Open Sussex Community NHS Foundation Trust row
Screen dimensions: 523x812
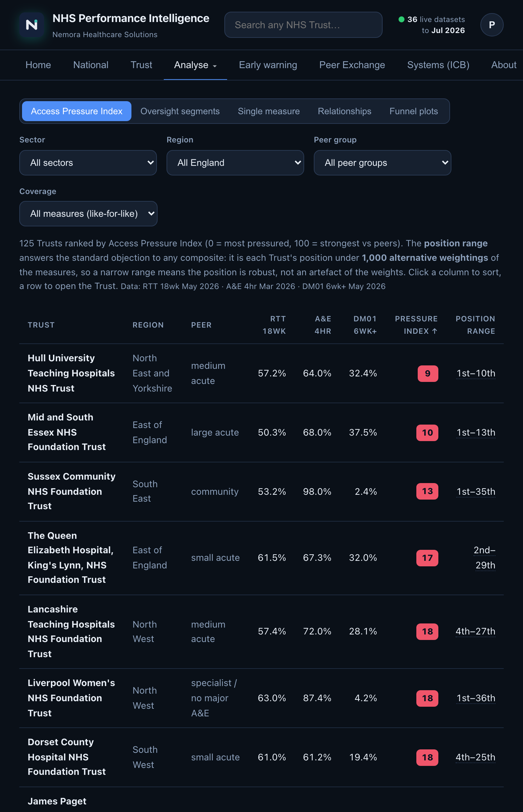pyautogui.click(x=261, y=492)
